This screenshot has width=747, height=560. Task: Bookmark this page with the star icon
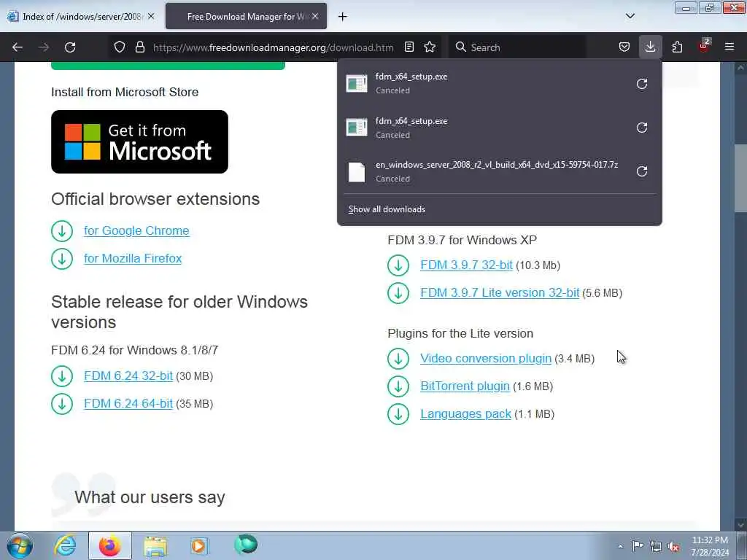pyautogui.click(x=430, y=47)
